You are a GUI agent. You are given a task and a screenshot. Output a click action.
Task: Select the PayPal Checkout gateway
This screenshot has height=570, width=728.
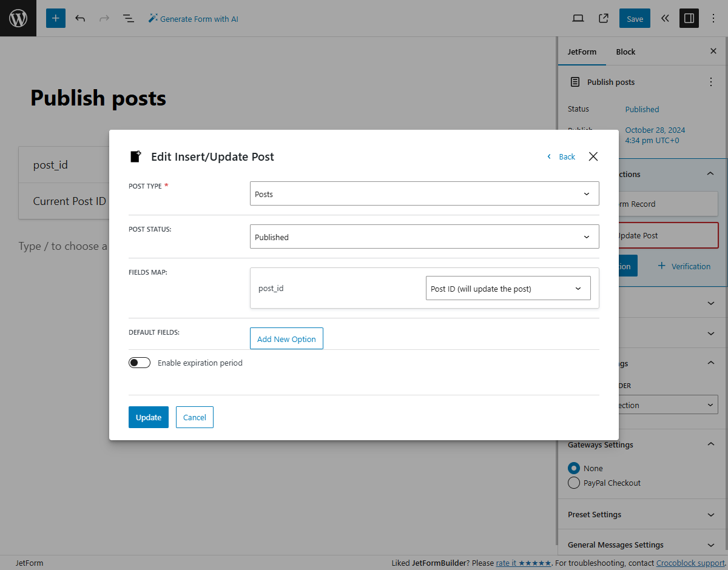coord(573,483)
